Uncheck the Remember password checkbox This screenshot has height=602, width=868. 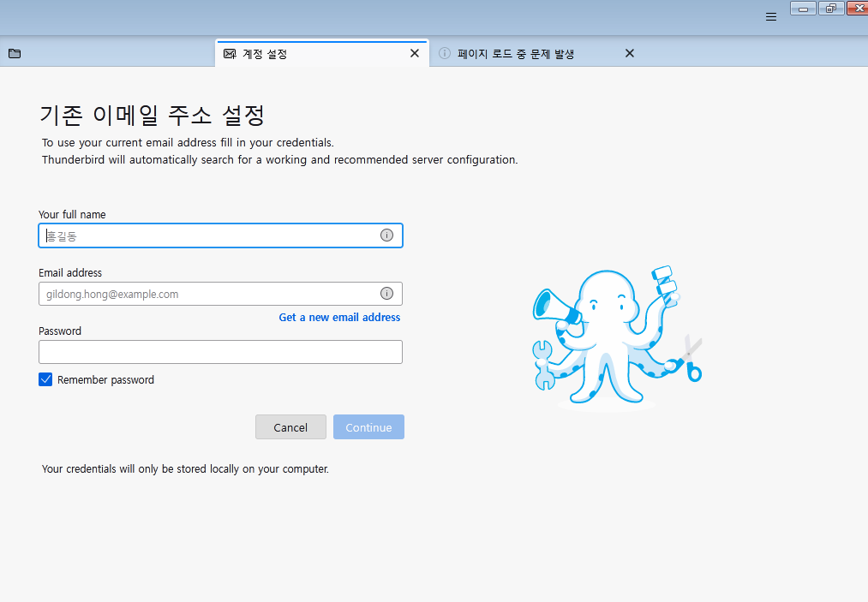tap(45, 379)
